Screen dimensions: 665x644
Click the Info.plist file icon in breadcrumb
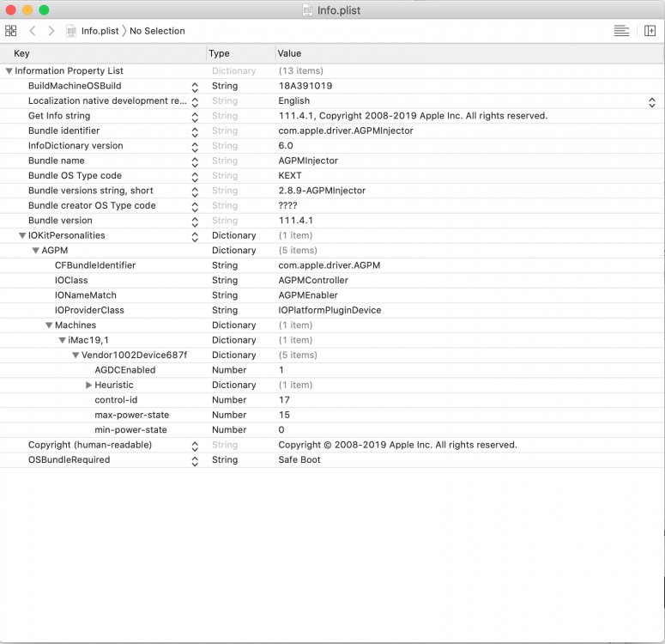point(71,31)
